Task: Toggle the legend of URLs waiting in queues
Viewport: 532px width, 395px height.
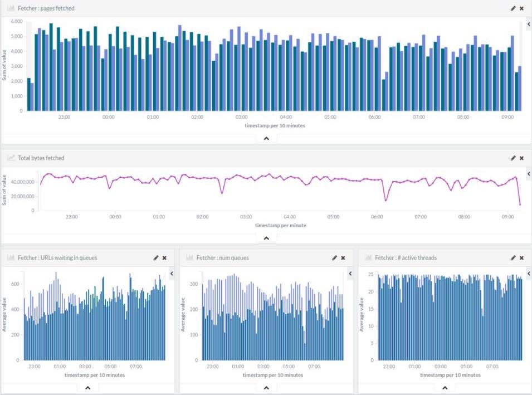Action: tap(172, 274)
